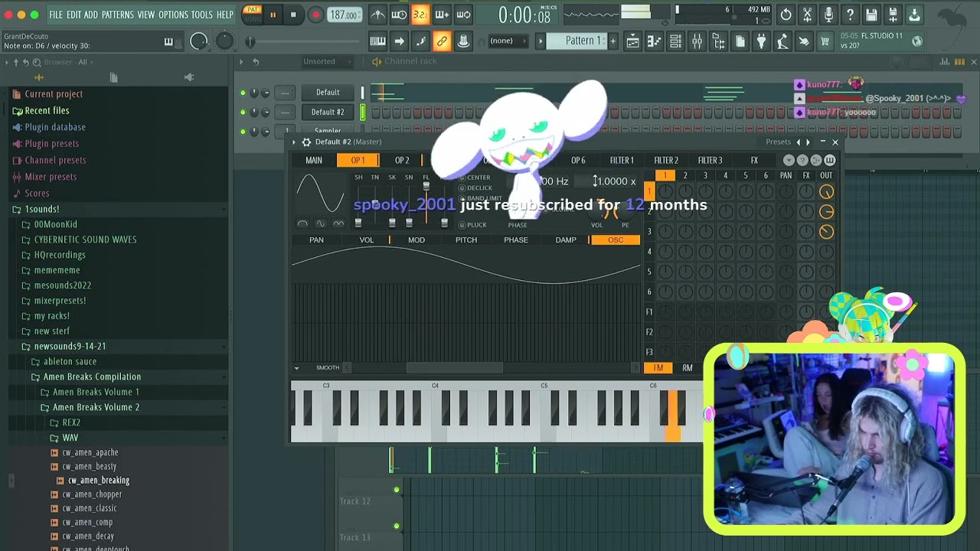980x551 pixels.
Task: Toggle PAT/SONG mode switch
Action: pos(252,15)
